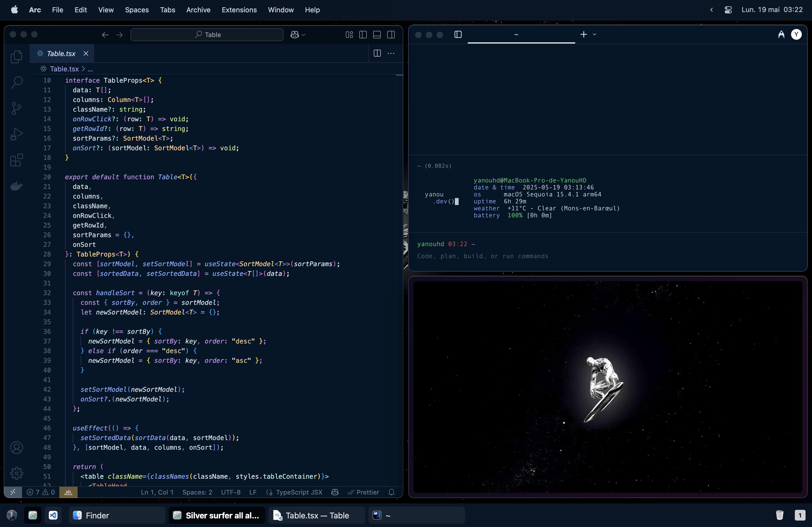This screenshot has height=527, width=812.
Task: Expand the breadcrumb ellipsis symbol path
Action: (x=90, y=69)
